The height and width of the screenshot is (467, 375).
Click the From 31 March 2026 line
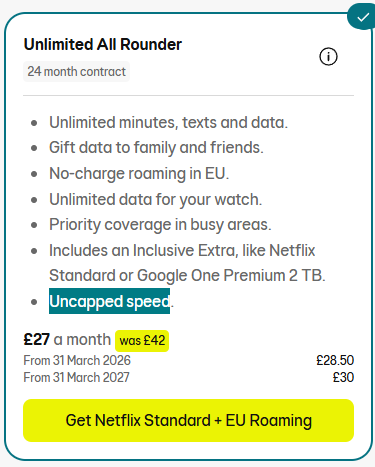[x=77, y=360]
